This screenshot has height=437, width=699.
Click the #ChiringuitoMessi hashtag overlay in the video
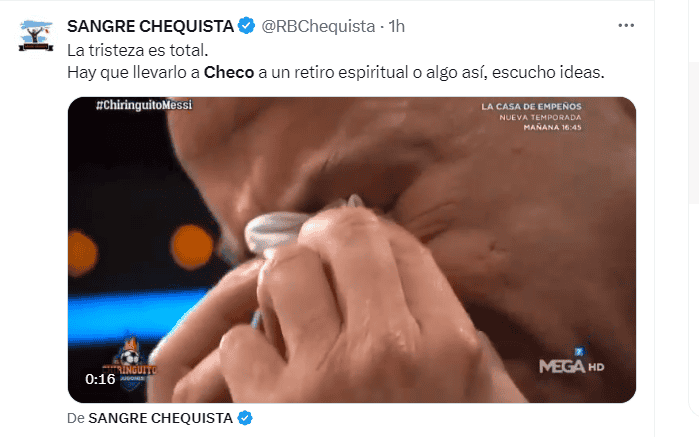coord(144,105)
